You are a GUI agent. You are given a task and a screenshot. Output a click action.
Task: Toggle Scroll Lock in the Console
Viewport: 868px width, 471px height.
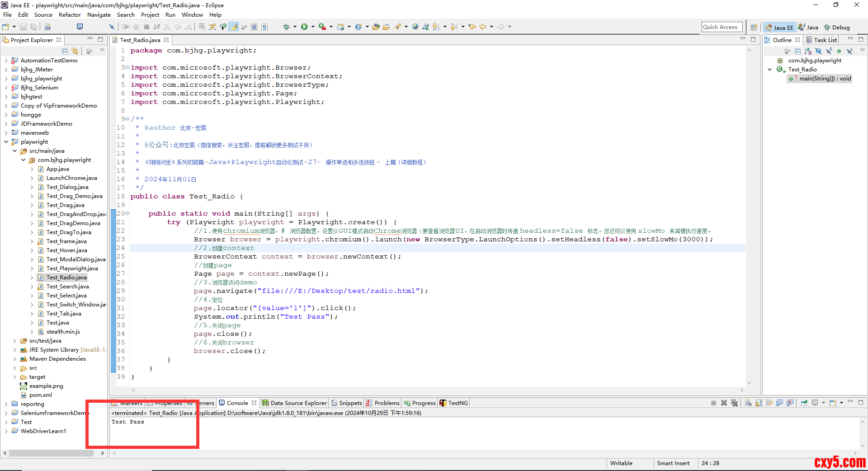[759, 403]
